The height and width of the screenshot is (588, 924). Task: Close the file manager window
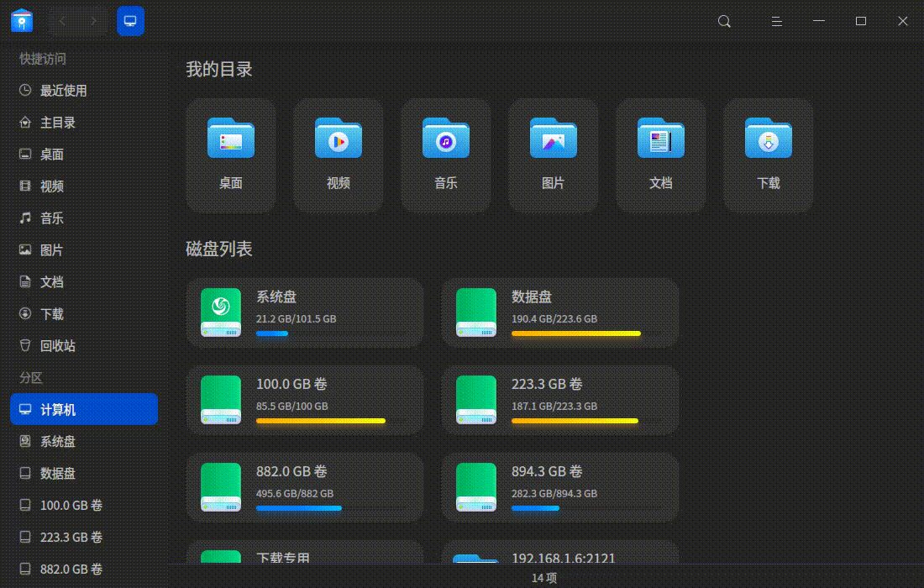click(903, 21)
